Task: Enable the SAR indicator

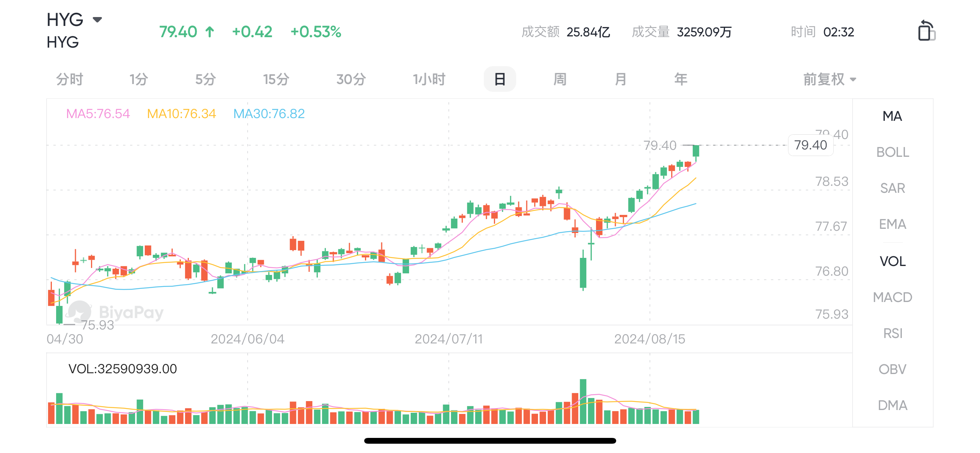Action: point(893,188)
